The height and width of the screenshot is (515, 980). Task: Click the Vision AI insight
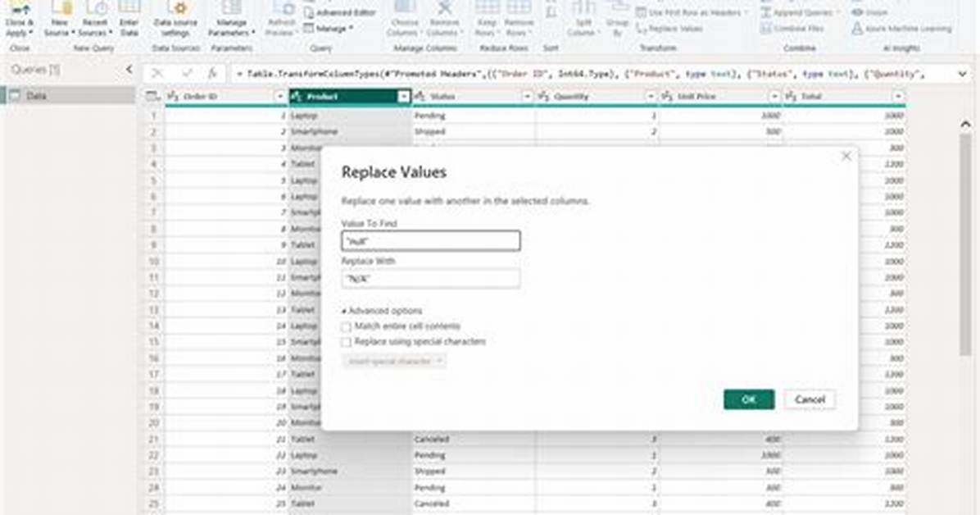tap(869, 12)
